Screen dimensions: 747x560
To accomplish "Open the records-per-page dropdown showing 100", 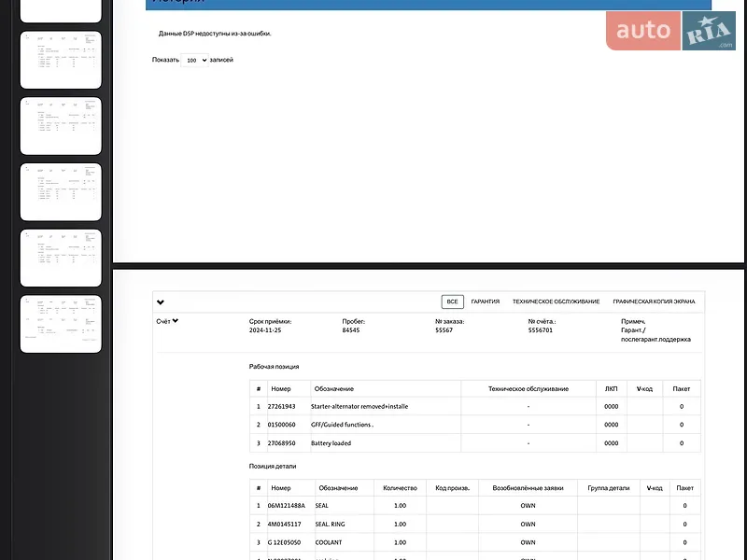I will [194, 60].
